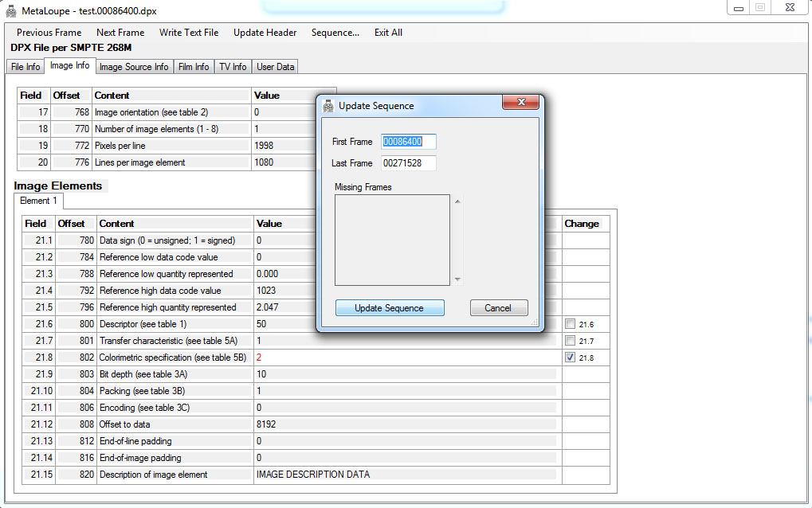Switch to the File Info tab
Screen dimensions: 812x508
coord(25,67)
